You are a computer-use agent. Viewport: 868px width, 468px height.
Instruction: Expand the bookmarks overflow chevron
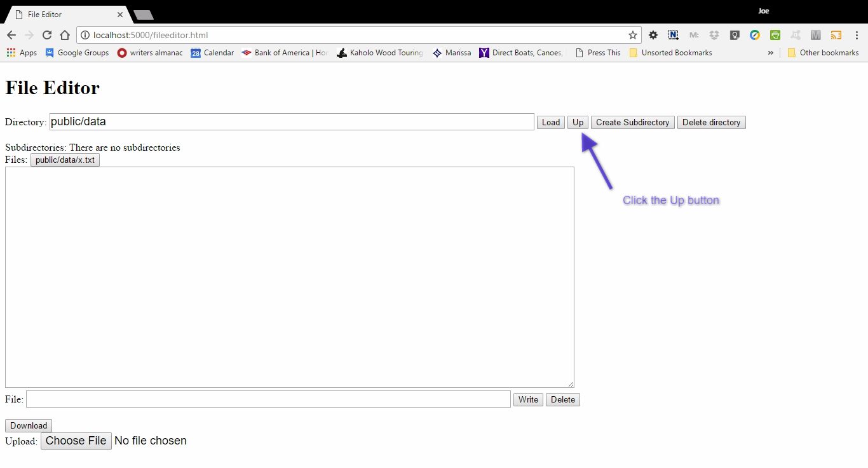click(771, 53)
